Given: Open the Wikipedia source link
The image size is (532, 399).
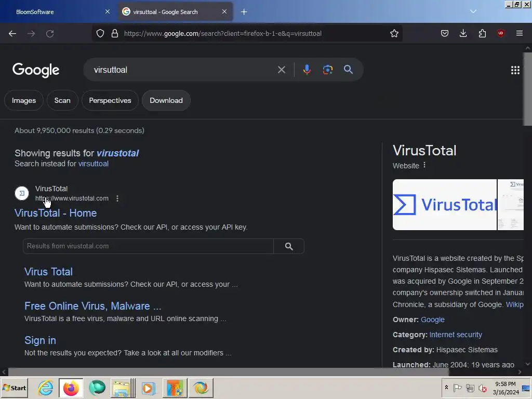Looking at the screenshot, I should point(514,304).
